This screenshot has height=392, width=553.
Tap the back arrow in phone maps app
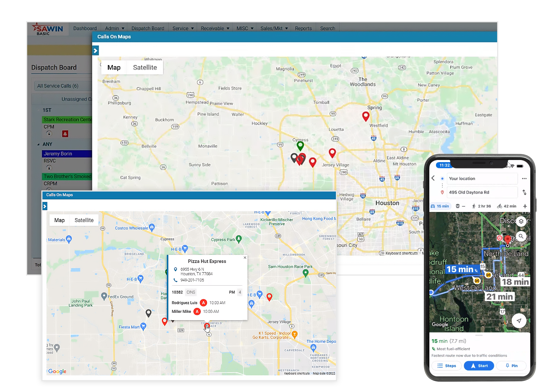click(433, 178)
